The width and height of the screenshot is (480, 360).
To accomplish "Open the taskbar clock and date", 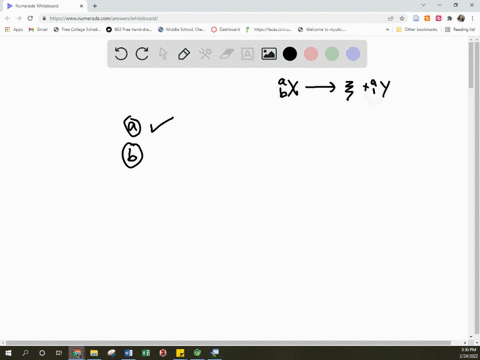I will [x=469, y=353].
